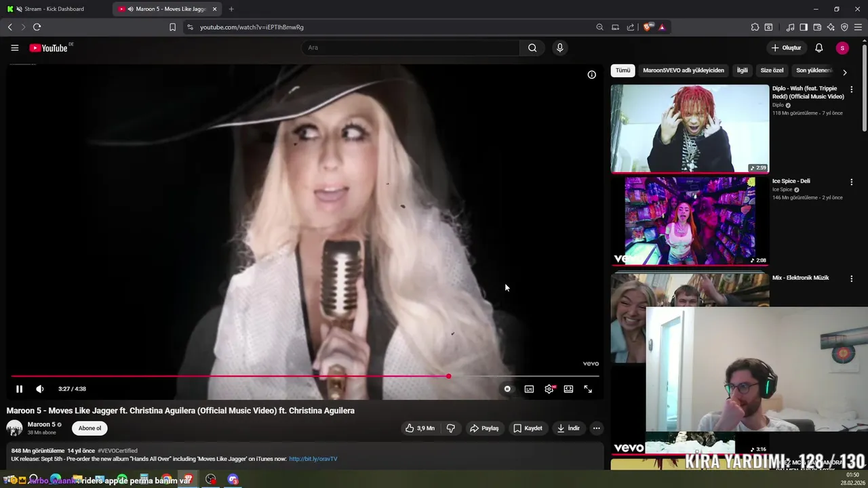Screen dimensions: 868x488
Task: Open Brave Wallet icon
Action: coord(817,27)
